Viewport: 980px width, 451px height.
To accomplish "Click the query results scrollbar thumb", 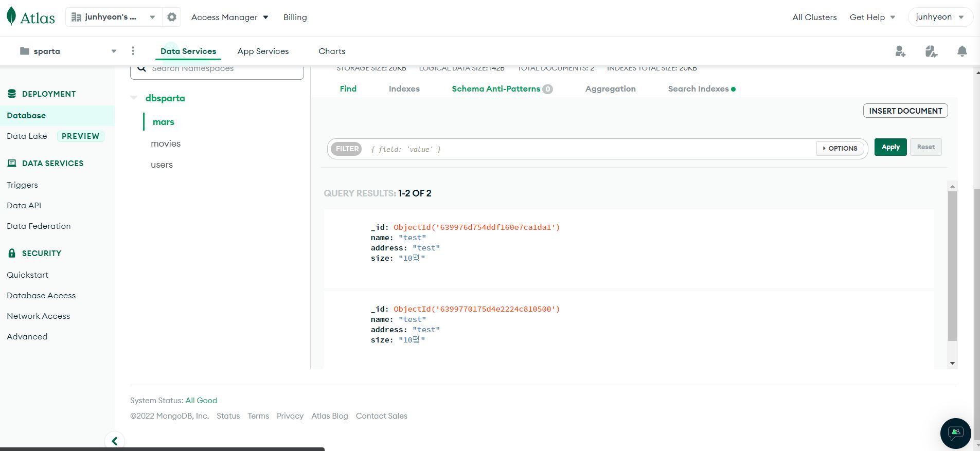I will (952, 266).
